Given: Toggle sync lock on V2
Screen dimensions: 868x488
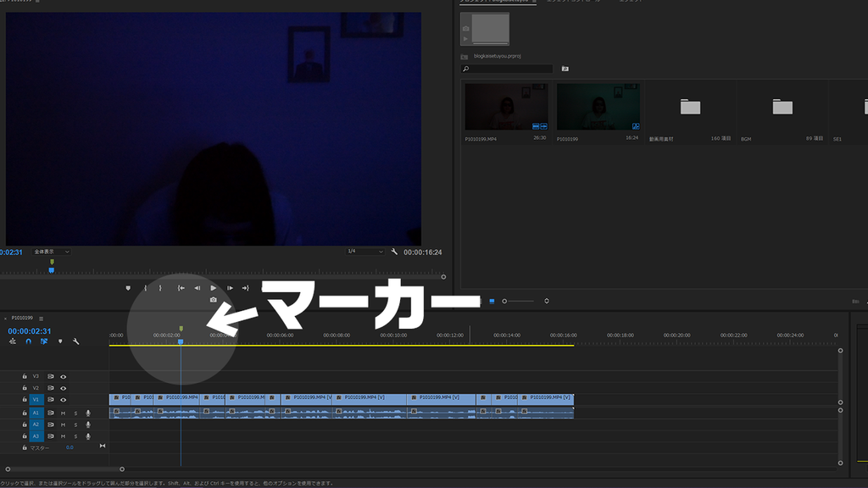Looking at the screenshot, I should pyautogui.click(x=50, y=388).
